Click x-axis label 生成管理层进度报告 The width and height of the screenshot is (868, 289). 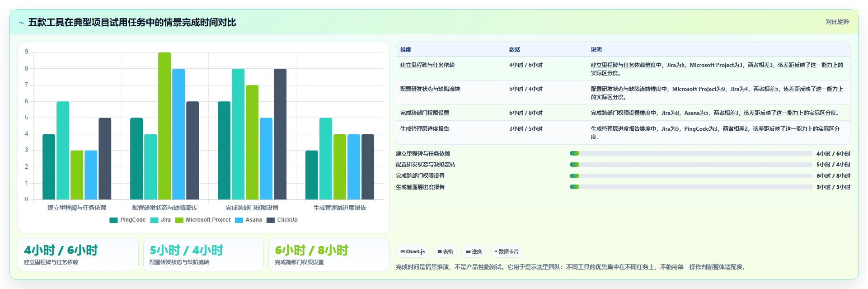pyautogui.click(x=340, y=208)
